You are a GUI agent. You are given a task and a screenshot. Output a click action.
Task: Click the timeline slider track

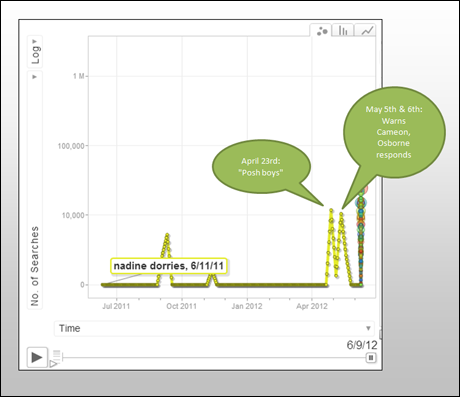point(214,358)
